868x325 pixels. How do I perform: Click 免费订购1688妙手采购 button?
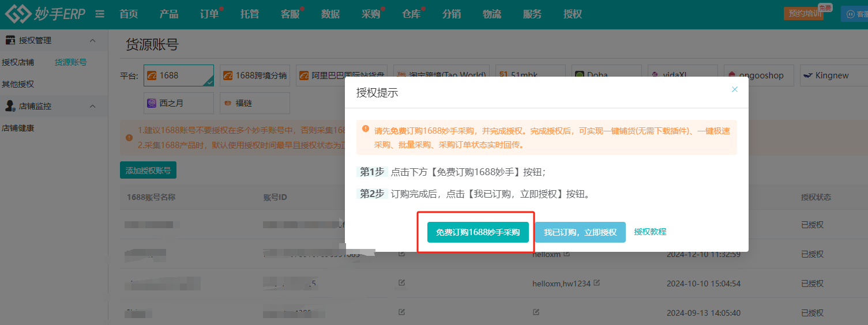478,232
